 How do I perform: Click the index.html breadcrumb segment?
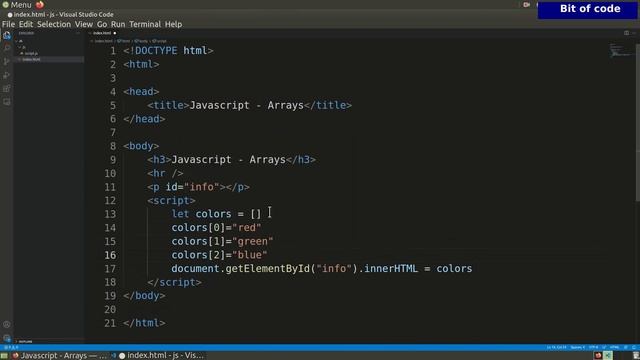coord(103,41)
